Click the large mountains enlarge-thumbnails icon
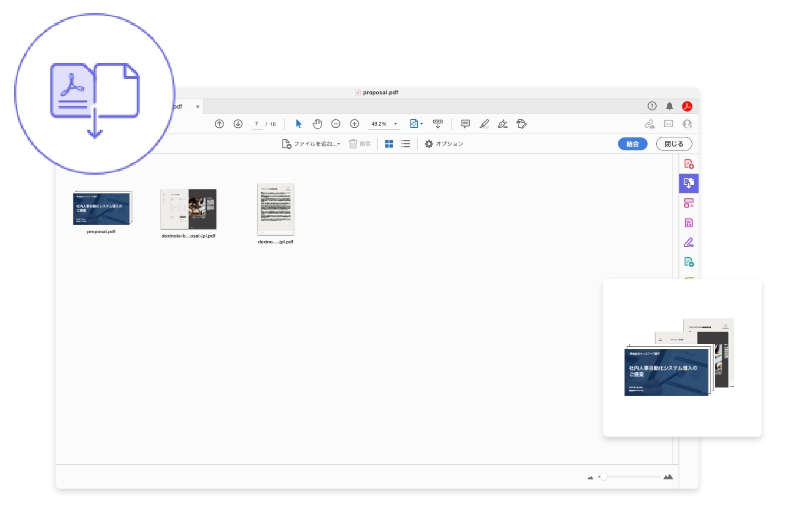812x531 pixels. pyautogui.click(x=668, y=476)
